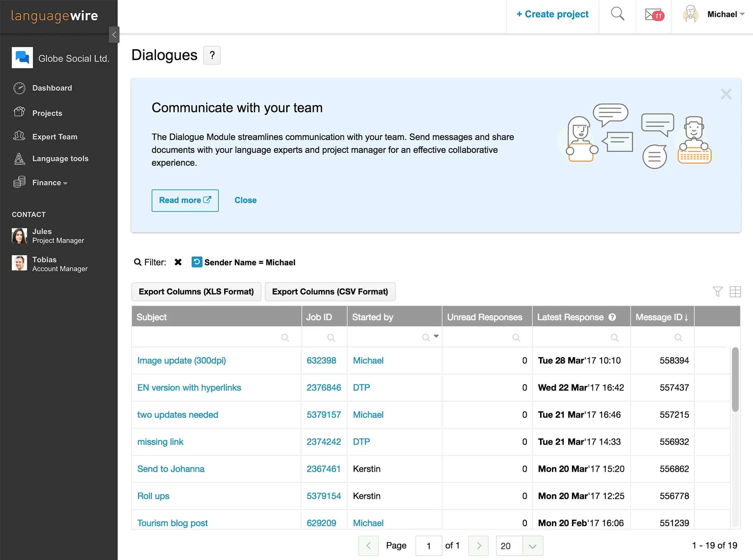Open Expert Team in the sidebar
The image size is (753, 560).
coord(55,137)
